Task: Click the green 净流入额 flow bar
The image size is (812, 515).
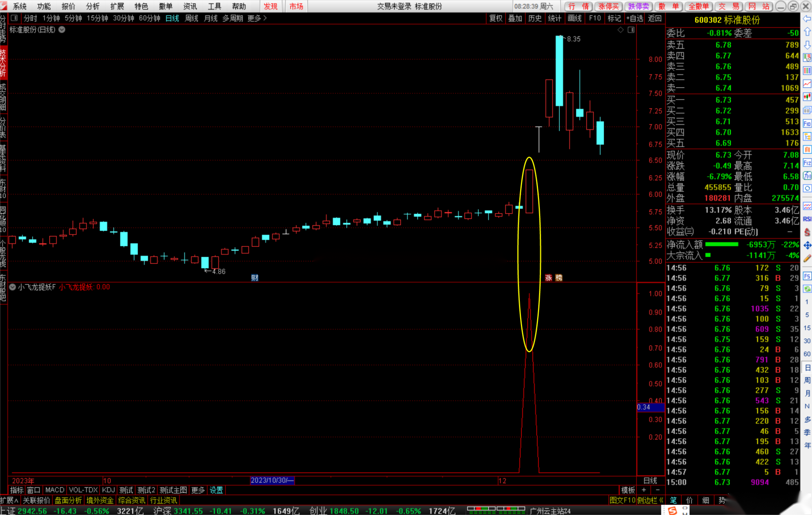Action: click(721, 245)
